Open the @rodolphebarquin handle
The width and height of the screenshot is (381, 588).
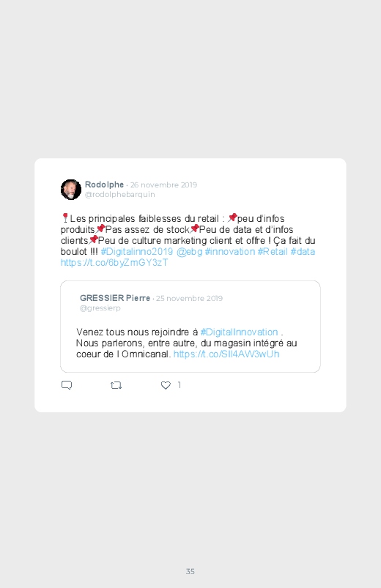tap(119, 194)
